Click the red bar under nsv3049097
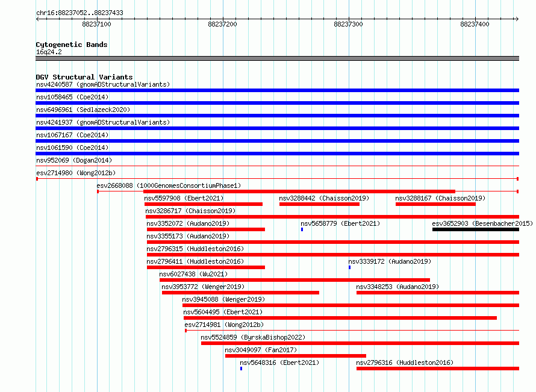Image resolution: width=536 pixels, height=392 pixels. (296, 356)
